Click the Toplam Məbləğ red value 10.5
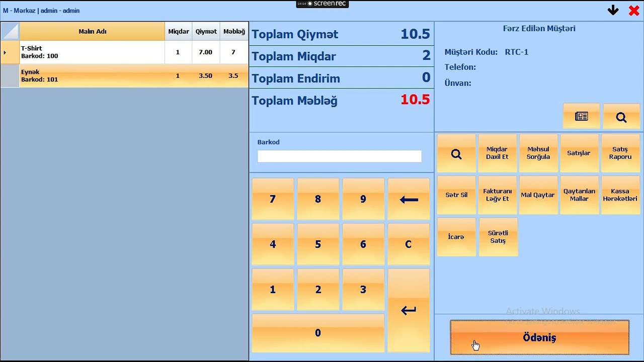 click(415, 100)
